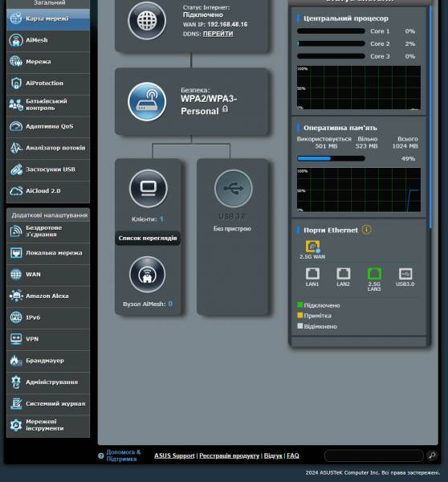448x482 pixels.
Task: Click the USB3.0 port status icon
Action: 405,274
